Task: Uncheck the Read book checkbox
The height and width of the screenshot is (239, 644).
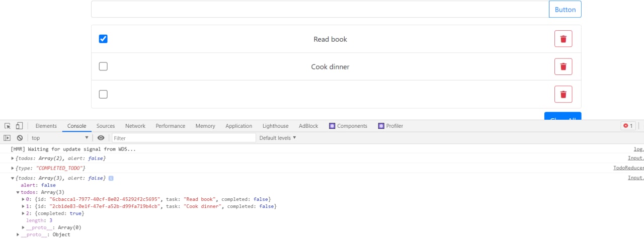Action: pos(103,39)
